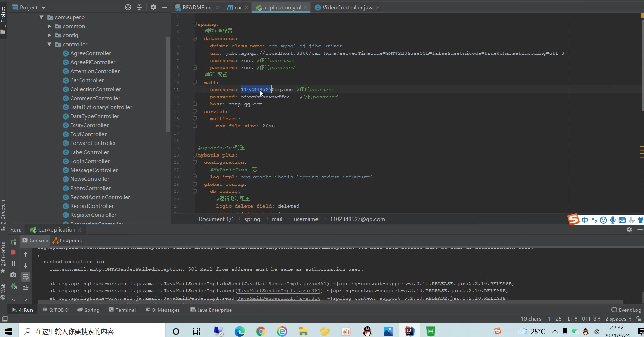644x337 pixels.
Task: Open the UTF-8 encoding dropdown
Action: click(591, 319)
